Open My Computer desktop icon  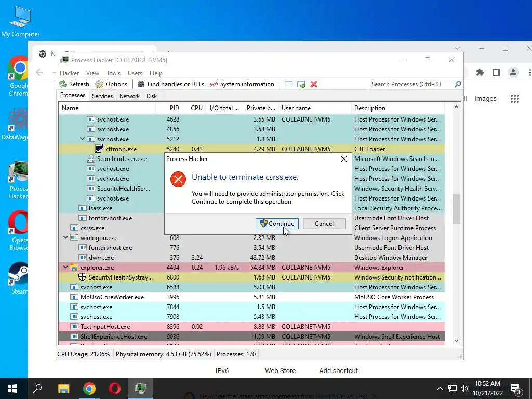[20, 22]
